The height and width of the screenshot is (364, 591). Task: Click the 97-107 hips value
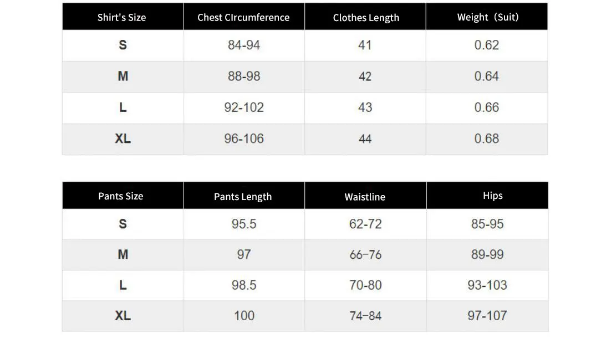point(487,316)
